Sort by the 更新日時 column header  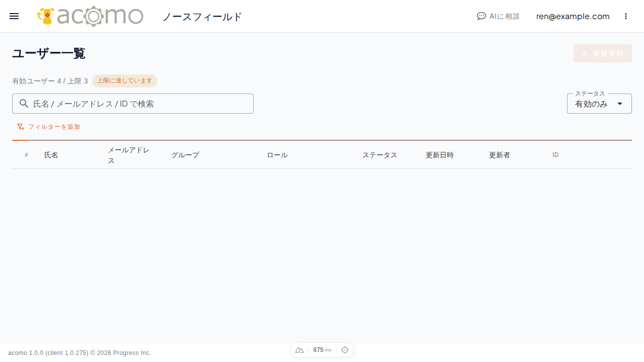point(440,155)
